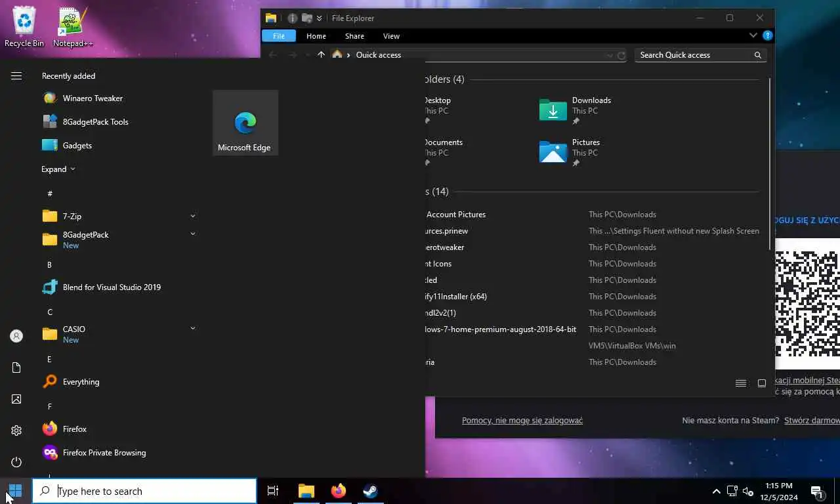Click the taskbar search box
The width and height of the screenshot is (840, 504).
point(145,491)
